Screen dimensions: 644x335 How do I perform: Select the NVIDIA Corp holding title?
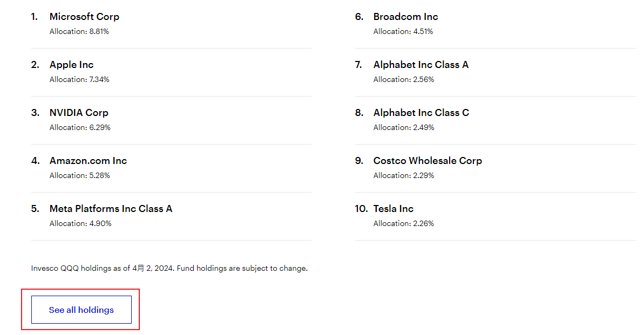coord(79,113)
